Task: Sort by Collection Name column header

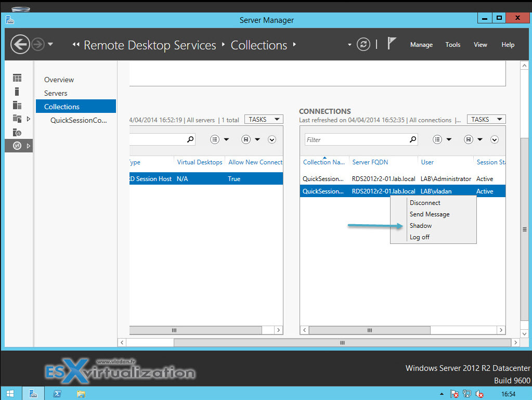Action: click(324, 162)
